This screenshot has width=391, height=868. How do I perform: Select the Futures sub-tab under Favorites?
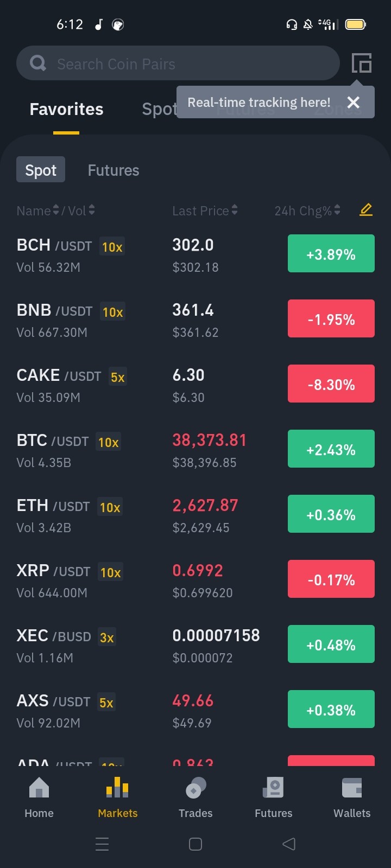113,170
